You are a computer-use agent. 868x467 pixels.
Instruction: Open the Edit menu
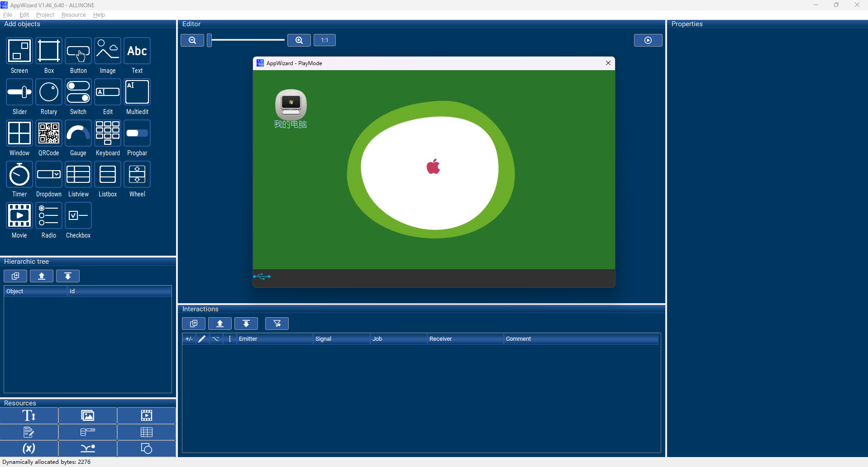(x=24, y=15)
